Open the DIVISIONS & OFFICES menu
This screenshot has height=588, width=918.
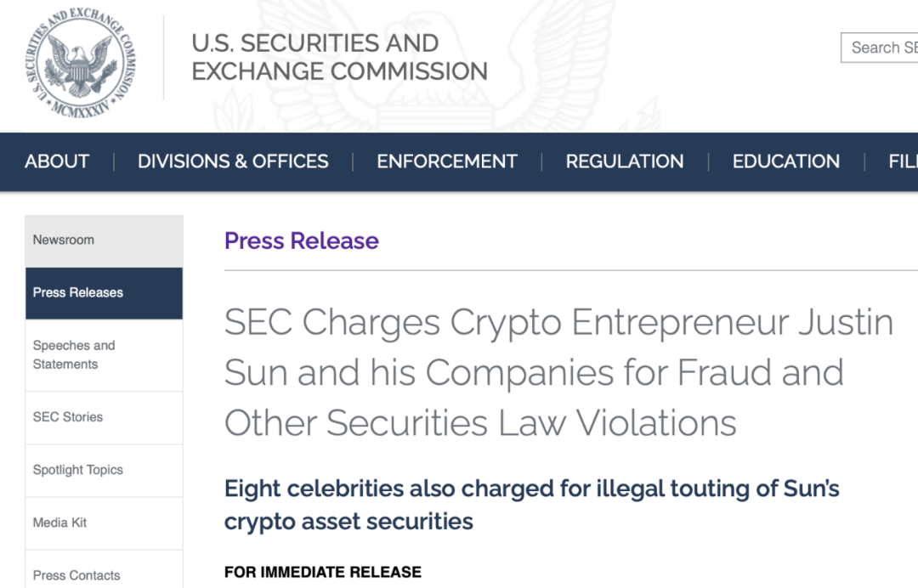point(233,161)
